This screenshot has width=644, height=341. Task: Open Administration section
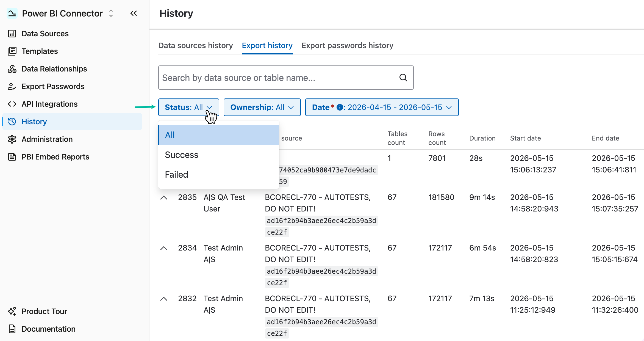click(x=72, y=139)
